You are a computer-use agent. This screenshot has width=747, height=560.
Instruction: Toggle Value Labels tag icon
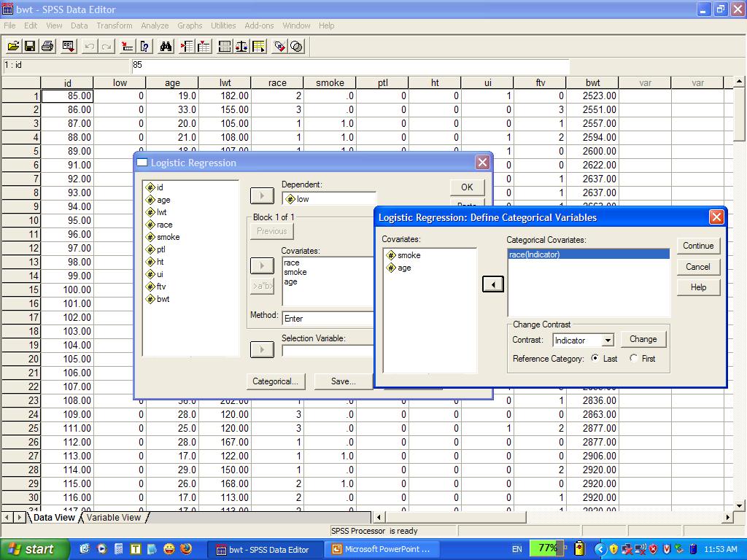[279, 46]
